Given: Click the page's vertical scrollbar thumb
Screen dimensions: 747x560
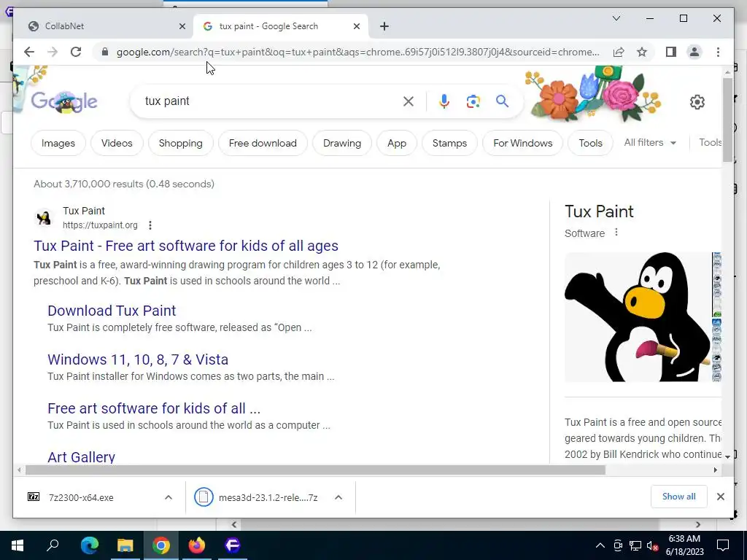Looking at the screenshot, I should pyautogui.click(x=727, y=119).
